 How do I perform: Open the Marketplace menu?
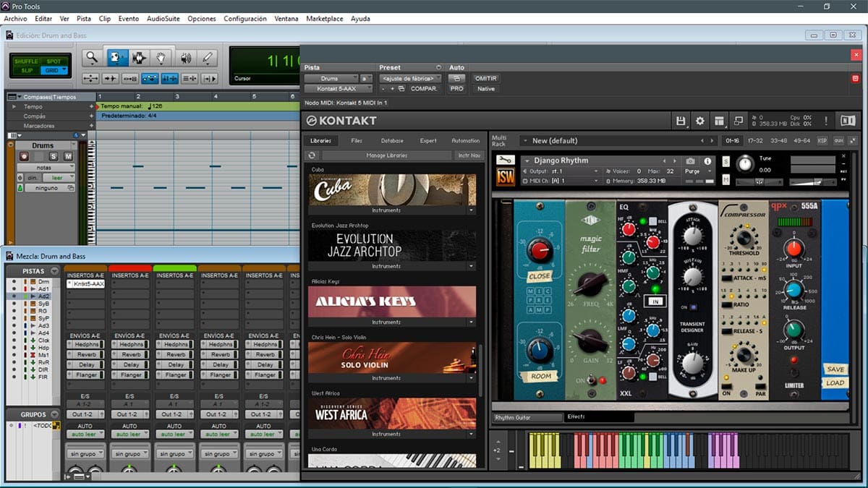coord(325,18)
